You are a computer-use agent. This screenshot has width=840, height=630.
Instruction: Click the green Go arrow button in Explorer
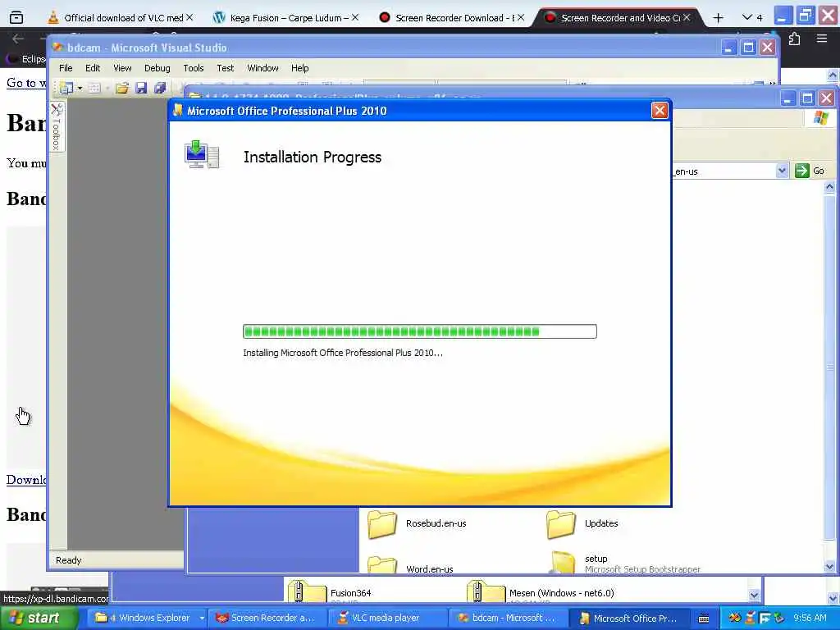click(802, 171)
